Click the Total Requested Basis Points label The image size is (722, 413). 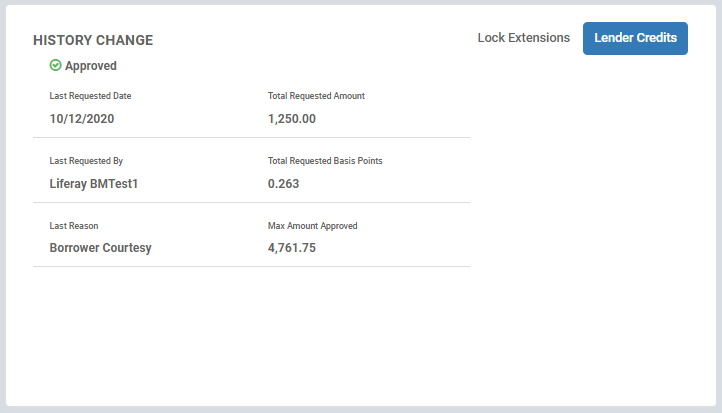pos(325,161)
